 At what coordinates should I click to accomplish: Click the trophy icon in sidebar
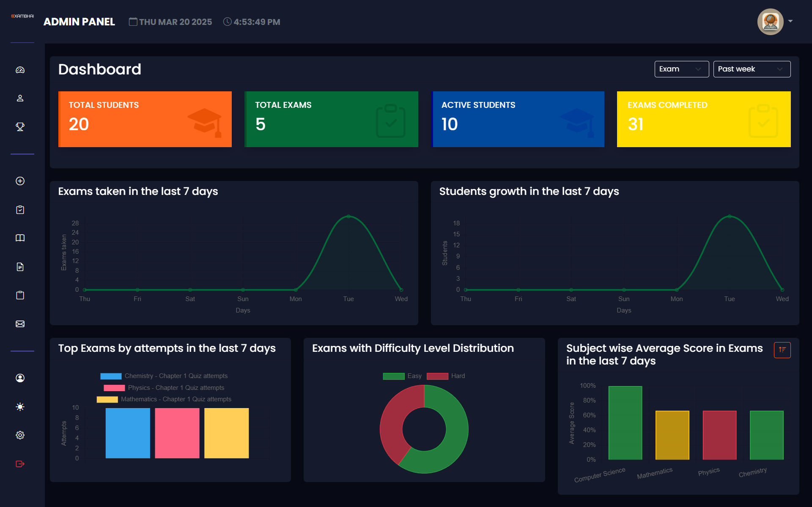[x=20, y=126]
